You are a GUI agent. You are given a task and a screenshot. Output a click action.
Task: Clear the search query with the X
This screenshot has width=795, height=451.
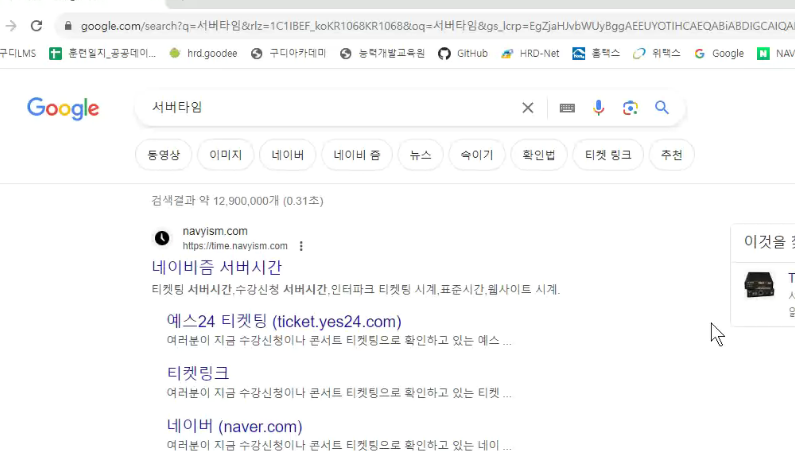(x=528, y=107)
